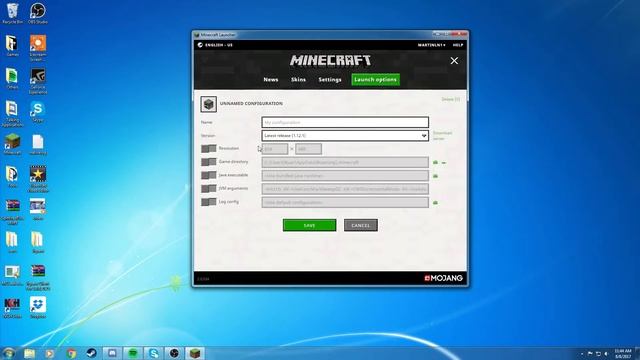The height and width of the screenshot is (360, 640).
Task: Enable the JVM arguments toggle
Action: point(209,189)
